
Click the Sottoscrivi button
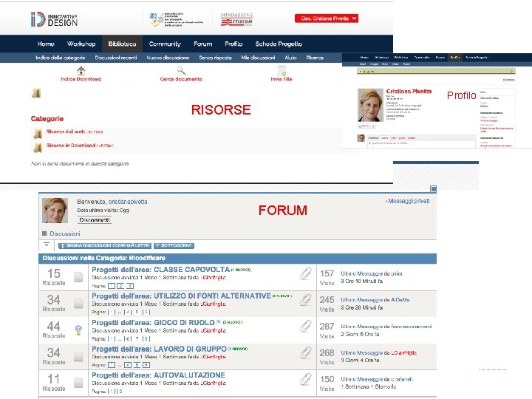coord(174,245)
